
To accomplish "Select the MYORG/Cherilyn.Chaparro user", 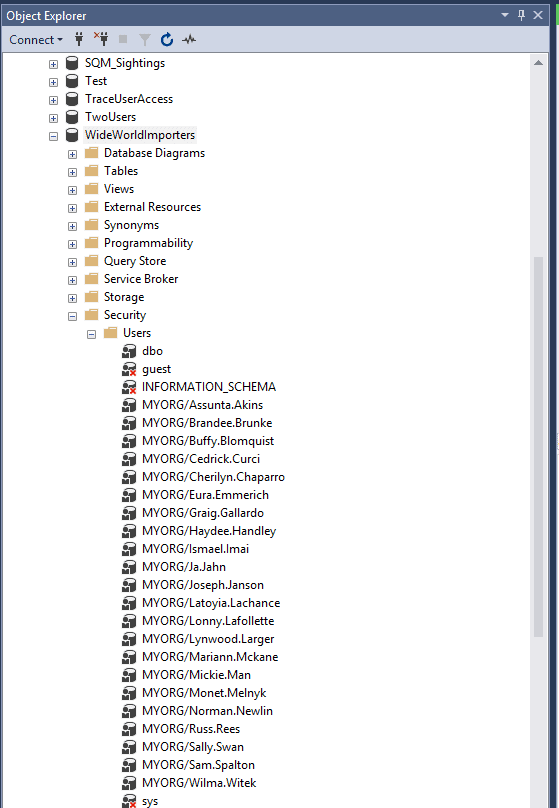I will pyautogui.click(x=213, y=477).
